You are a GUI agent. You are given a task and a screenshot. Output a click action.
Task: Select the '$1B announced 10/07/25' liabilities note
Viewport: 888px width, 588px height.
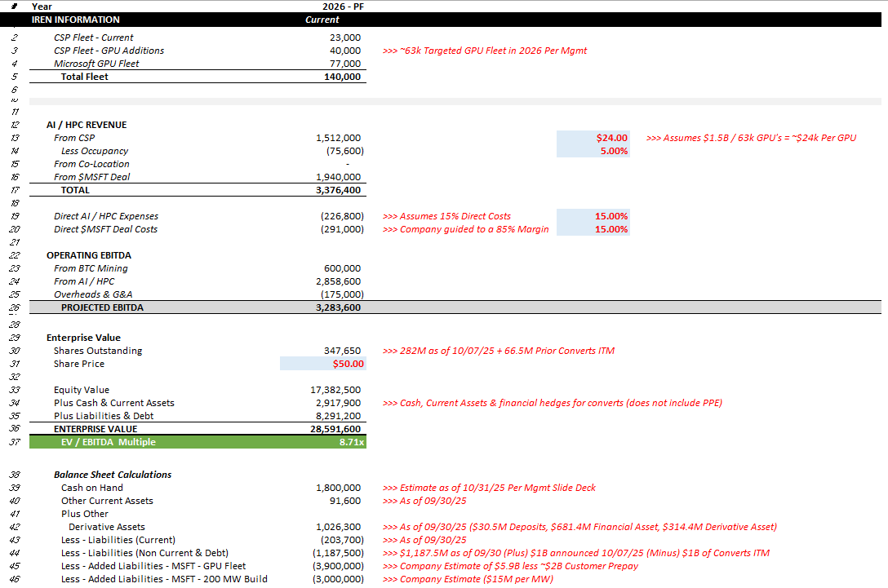(576, 553)
